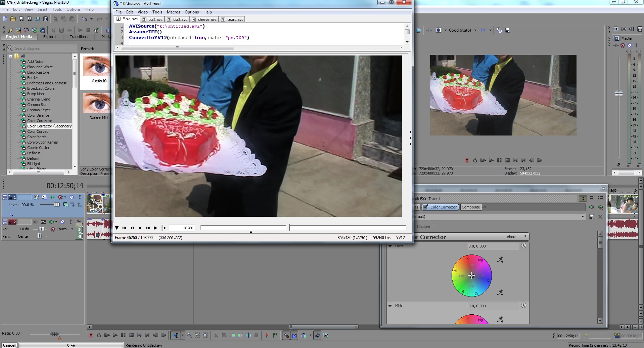644x348 pixels.
Task: Cancel the rendering of Untitled.avi
Action: [x=9, y=345]
